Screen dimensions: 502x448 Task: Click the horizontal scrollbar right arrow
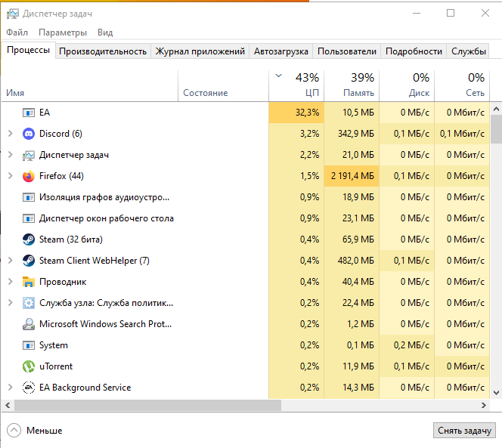tap(484, 406)
